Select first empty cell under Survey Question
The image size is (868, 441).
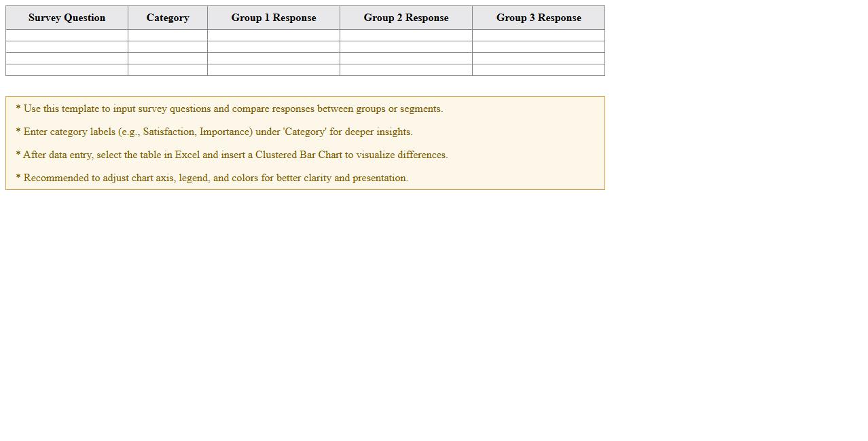[x=67, y=35]
